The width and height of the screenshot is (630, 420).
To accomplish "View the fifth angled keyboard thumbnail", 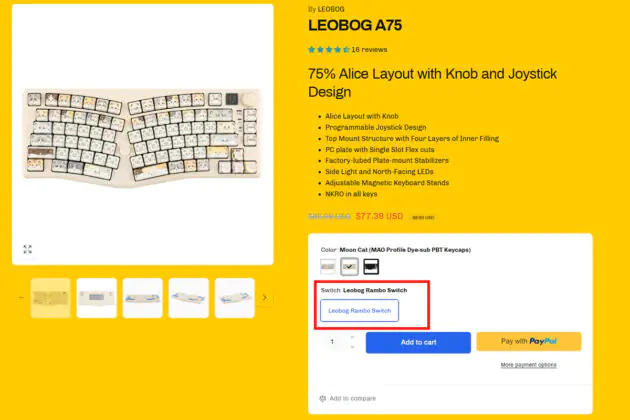I will (235, 298).
